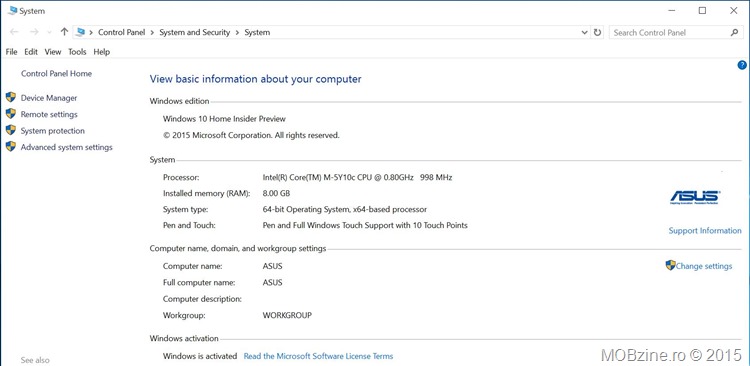
Task: Go to Control Panel Home
Action: (x=56, y=74)
